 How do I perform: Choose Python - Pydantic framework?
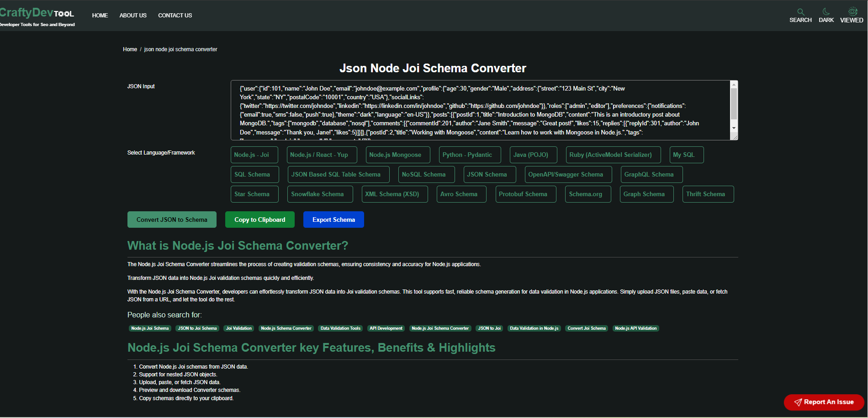pyautogui.click(x=470, y=155)
